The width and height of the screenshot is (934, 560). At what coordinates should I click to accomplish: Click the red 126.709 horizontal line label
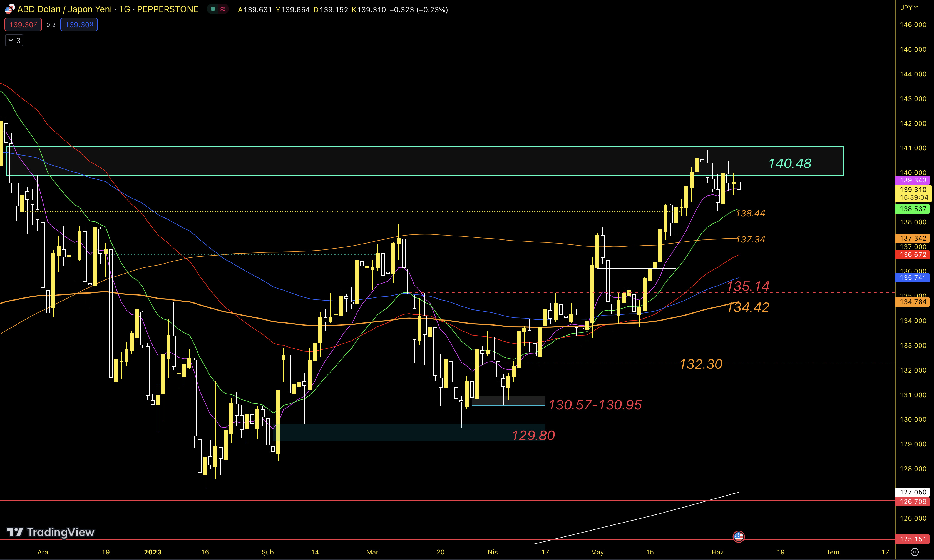913,501
